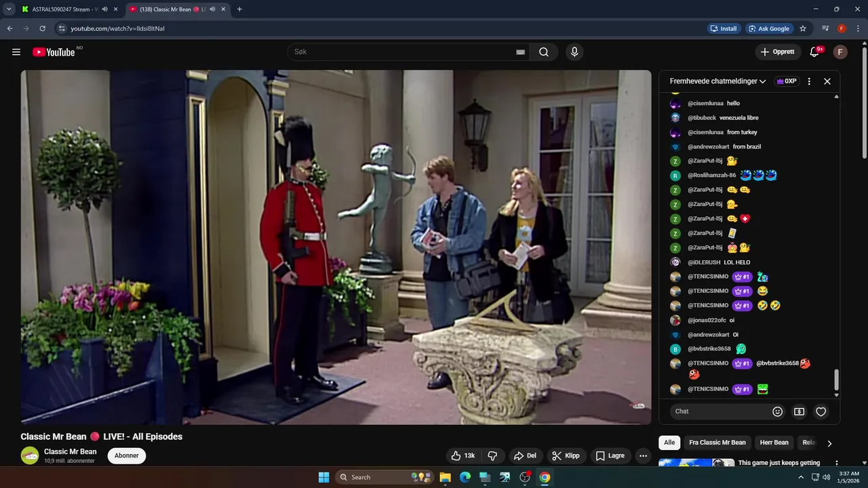Open the YouTube hamburger guide menu

click(x=16, y=52)
